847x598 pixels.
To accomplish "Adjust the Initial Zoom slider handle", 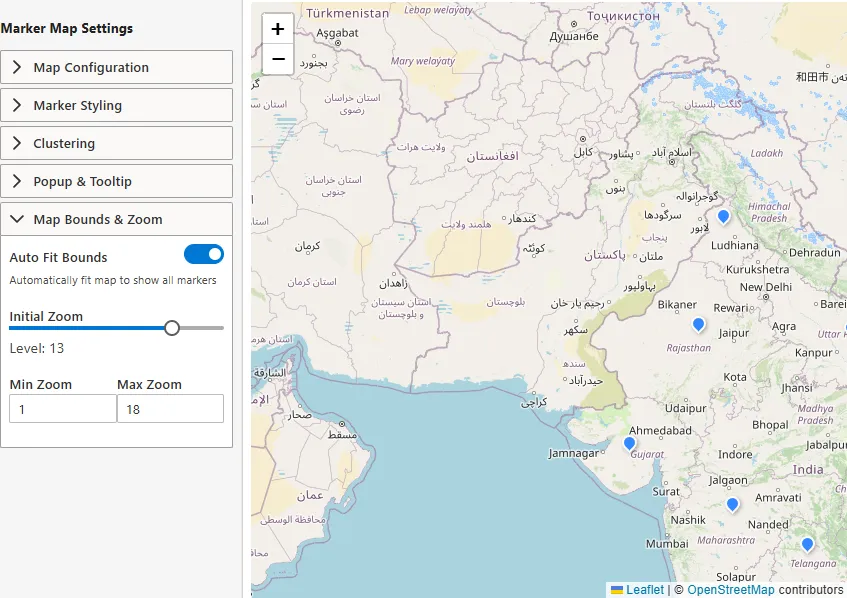I will (171, 327).
